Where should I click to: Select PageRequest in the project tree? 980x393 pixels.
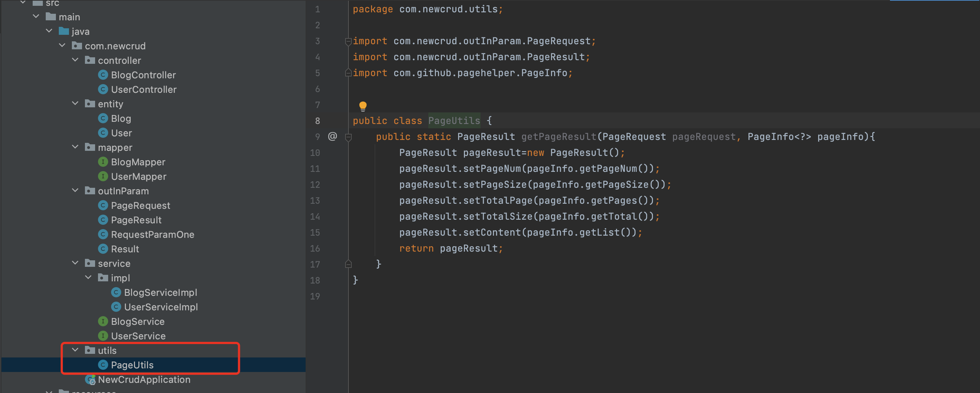pyautogui.click(x=140, y=206)
